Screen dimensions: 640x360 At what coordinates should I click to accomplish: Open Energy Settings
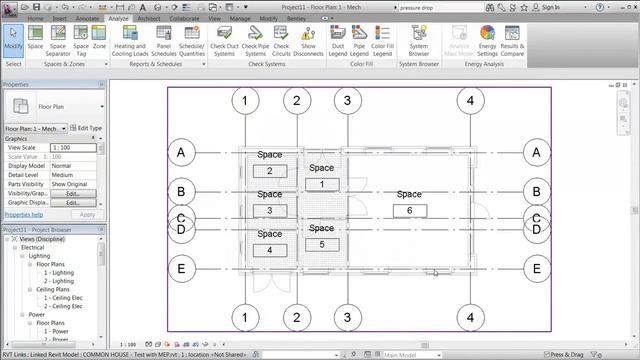pos(487,41)
